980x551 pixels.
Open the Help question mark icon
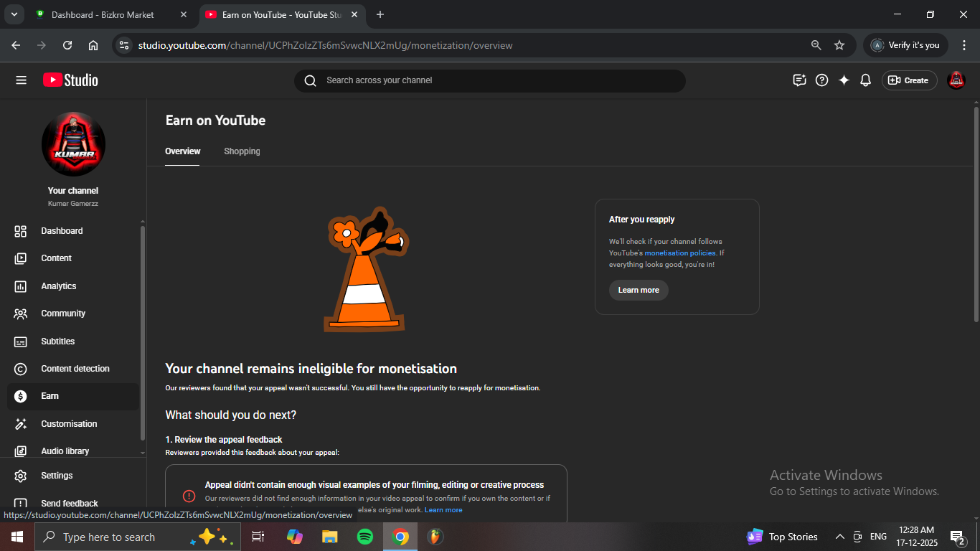pos(822,80)
